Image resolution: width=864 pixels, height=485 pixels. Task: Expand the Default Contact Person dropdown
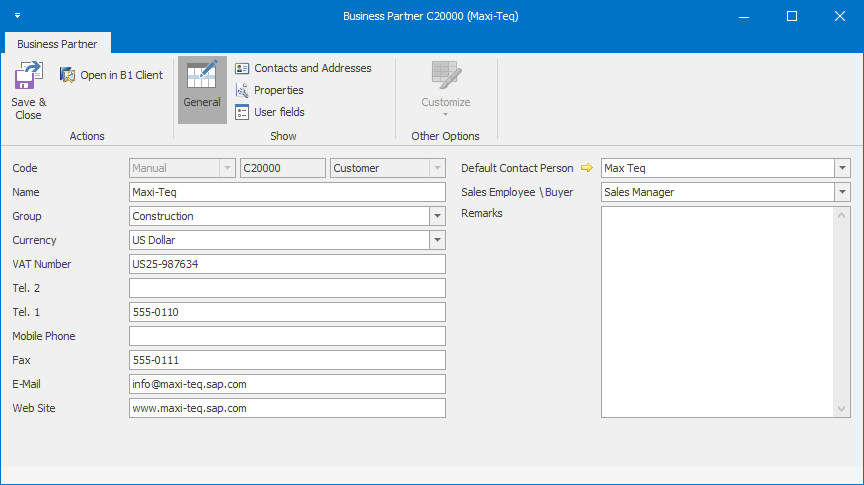pyautogui.click(x=842, y=168)
